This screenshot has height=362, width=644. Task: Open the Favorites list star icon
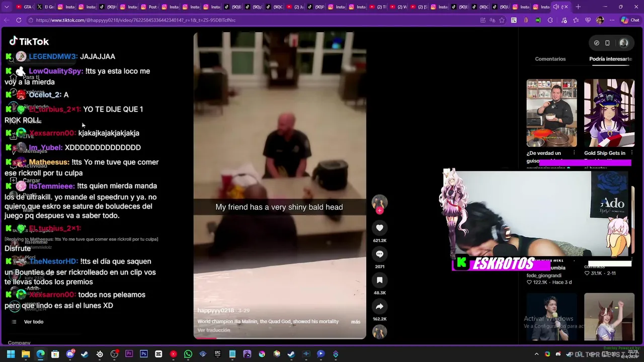coord(576,20)
